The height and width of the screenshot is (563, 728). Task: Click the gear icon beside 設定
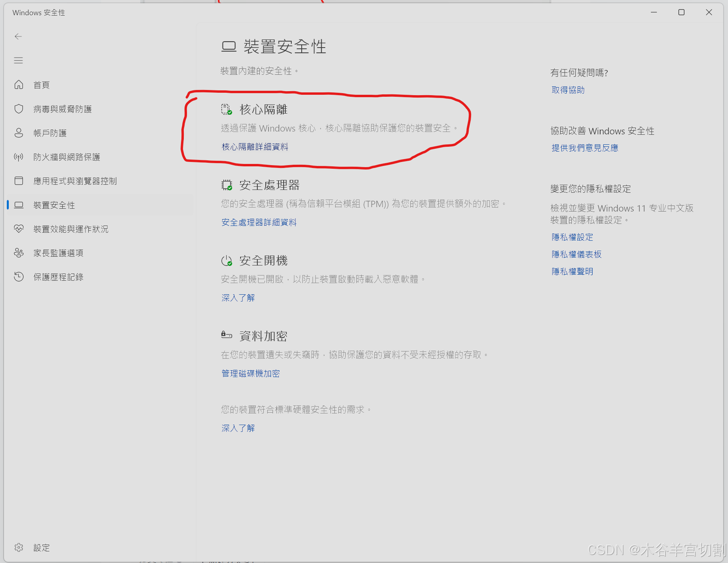(x=19, y=547)
